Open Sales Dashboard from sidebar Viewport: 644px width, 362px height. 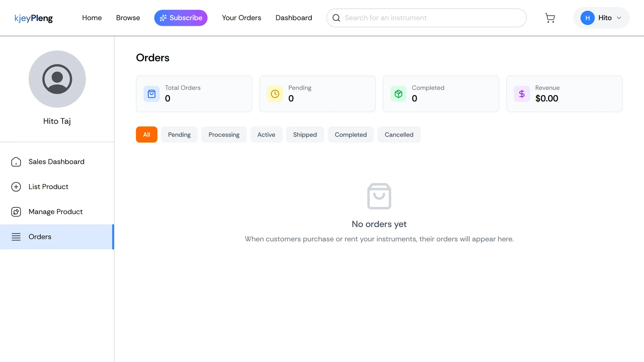57,162
